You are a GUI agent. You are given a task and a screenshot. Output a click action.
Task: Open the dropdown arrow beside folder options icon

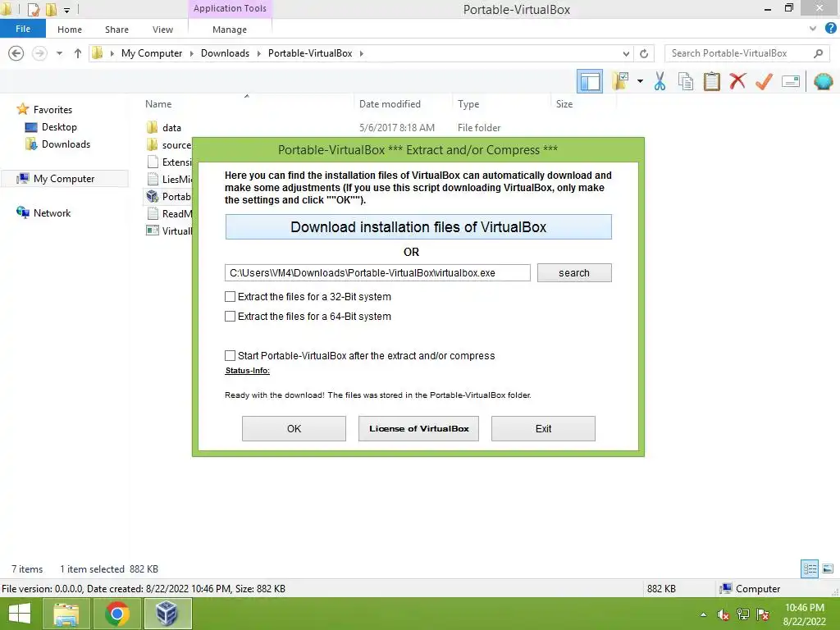640,81
